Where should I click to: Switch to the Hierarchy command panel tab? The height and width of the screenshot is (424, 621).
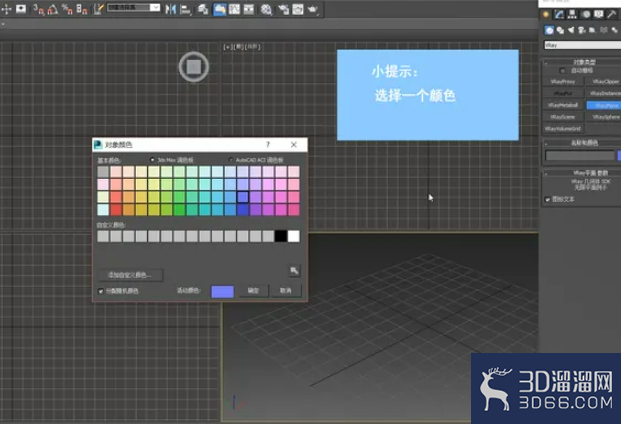(x=572, y=15)
